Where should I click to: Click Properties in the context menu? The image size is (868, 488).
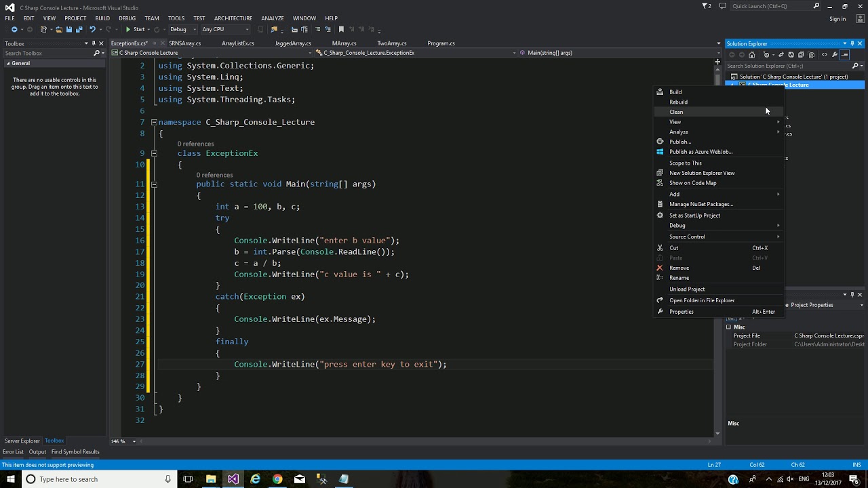coord(719,312)
